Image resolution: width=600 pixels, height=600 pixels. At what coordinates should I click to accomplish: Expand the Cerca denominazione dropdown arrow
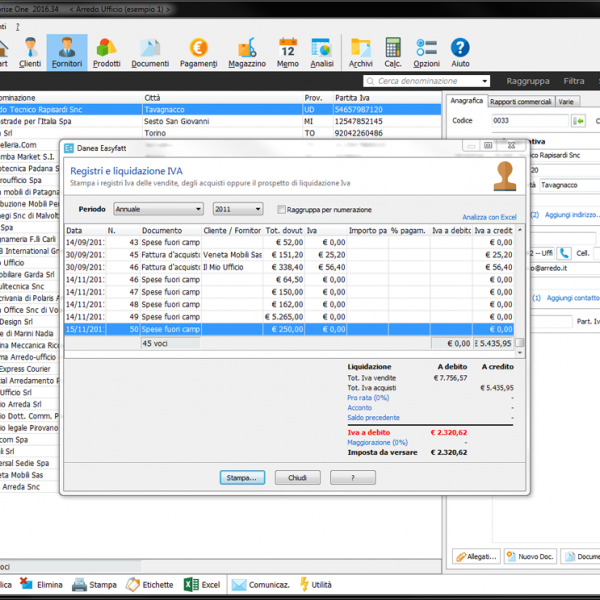pyautogui.click(x=484, y=81)
